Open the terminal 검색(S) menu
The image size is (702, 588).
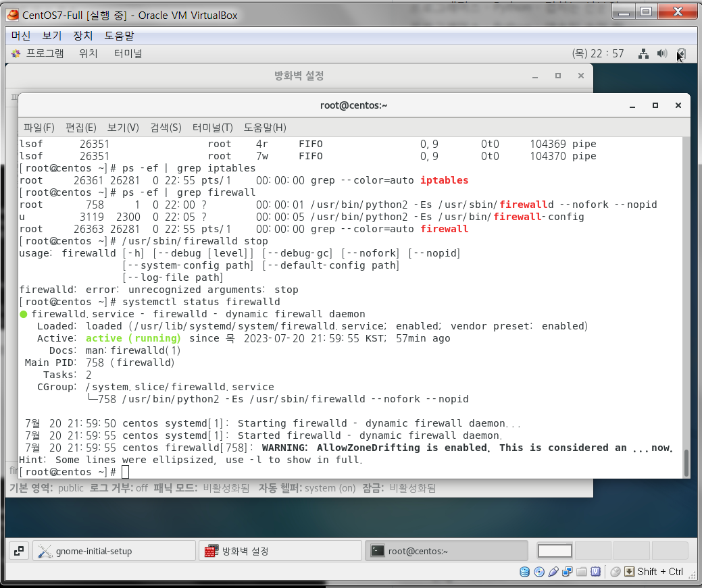click(166, 128)
